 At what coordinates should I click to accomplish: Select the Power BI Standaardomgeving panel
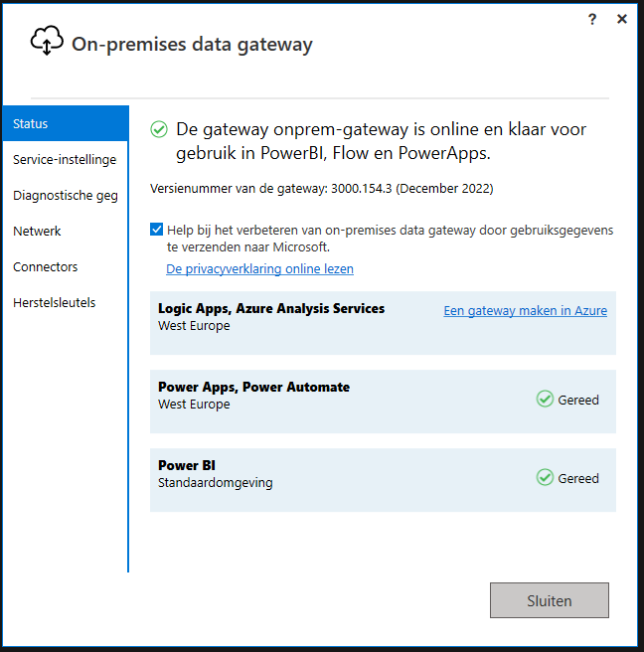click(383, 480)
